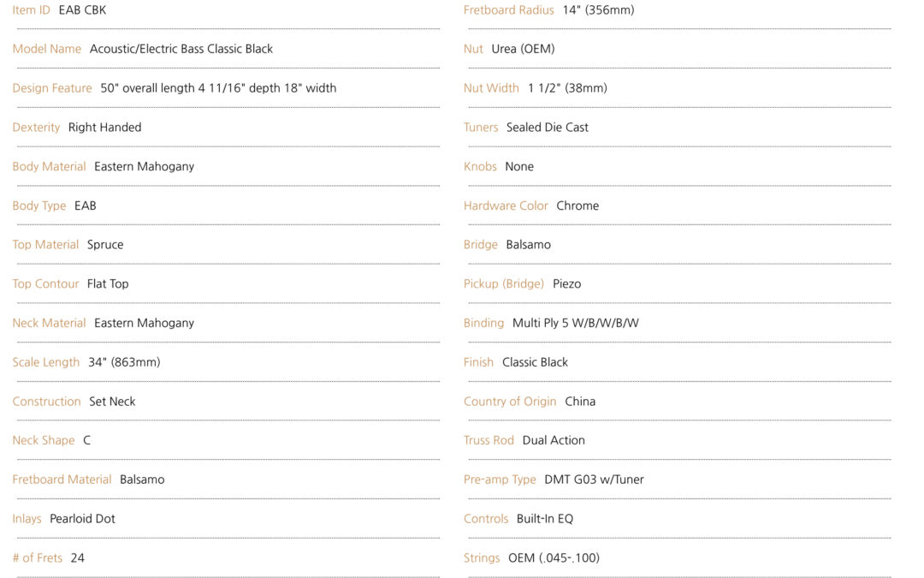Screen dimensions: 924x578
Task: Click the Country of Origin label
Action: 510,402
